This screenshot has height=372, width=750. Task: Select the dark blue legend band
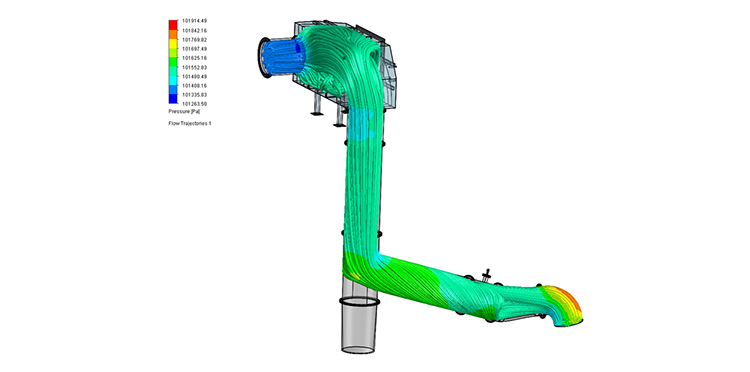point(173,99)
